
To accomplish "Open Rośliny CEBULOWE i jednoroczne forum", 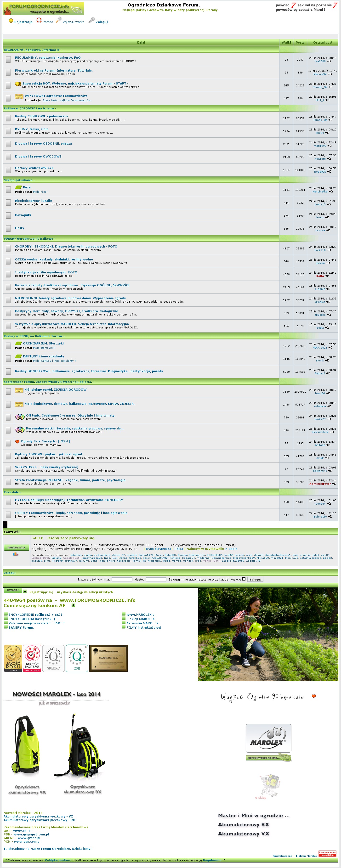I will click(x=41, y=116).
